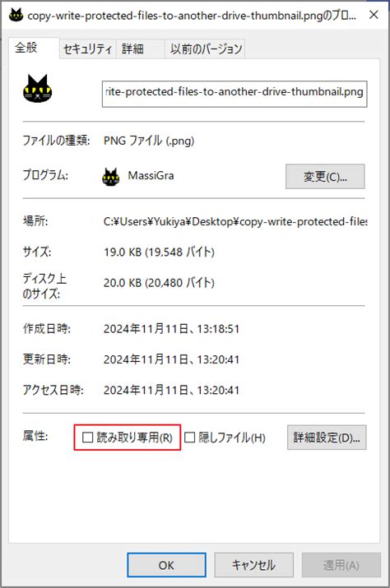Switch to the 以前のバージョン tab
The width and height of the screenshot is (390, 588).
point(206,49)
